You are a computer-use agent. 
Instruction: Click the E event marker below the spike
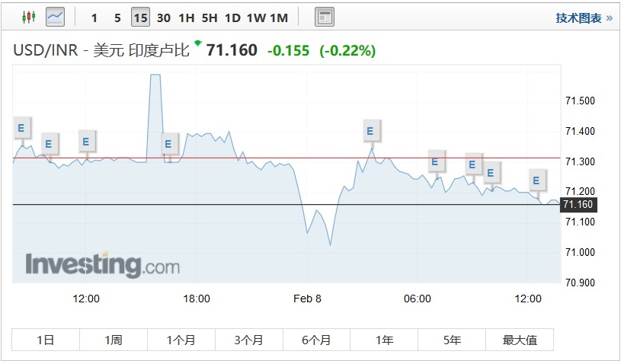point(169,143)
